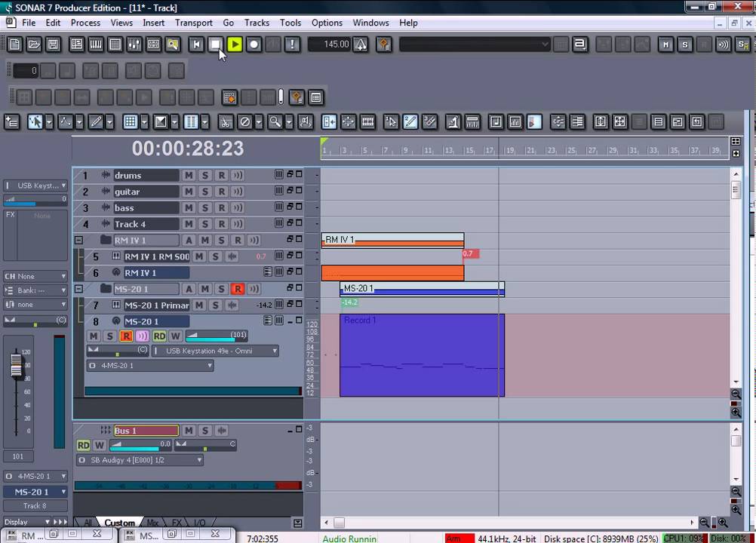Select the Record 1 MIDI clip
The width and height of the screenshot is (756, 543).
coord(423,355)
